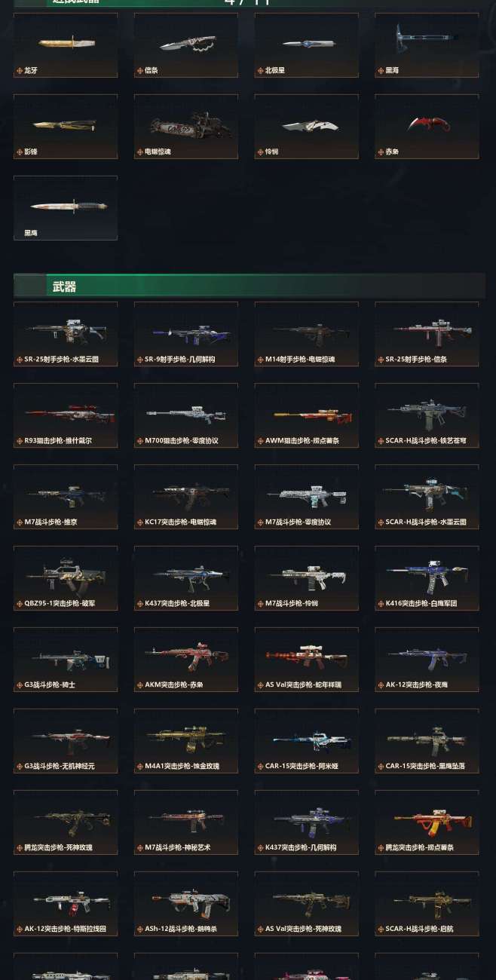This screenshot has height=980, width=496.
Task: Open the 电锯惊魂 chainsaw melee skin
Action: point(186,127)
